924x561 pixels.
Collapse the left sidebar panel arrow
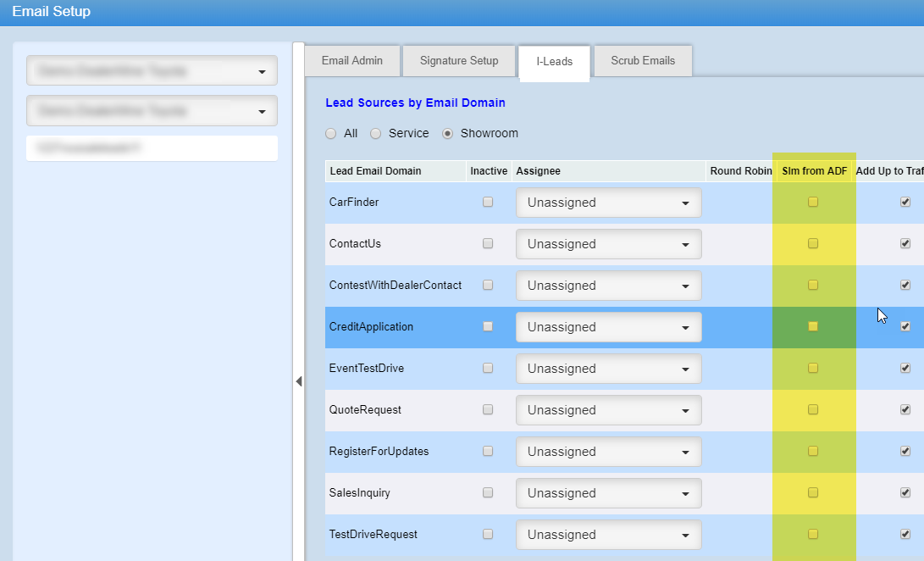coord(298,381)
